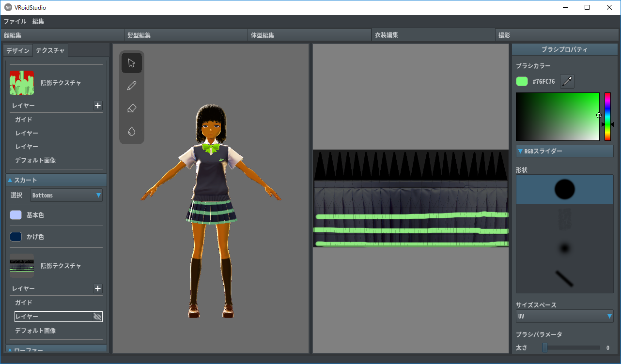Viewport: 621px width, 364px height.
Task: Pick the pencil brush tool
Action: [x=132, y=86]
